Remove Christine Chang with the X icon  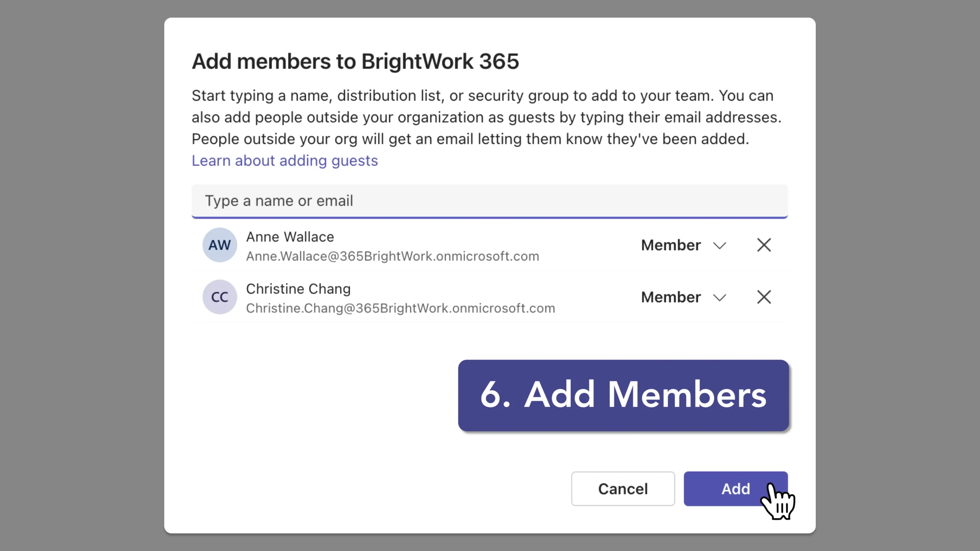click(x=764, y=297)
